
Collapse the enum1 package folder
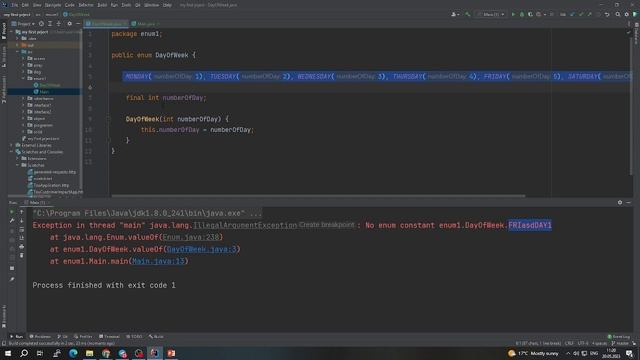24,78
